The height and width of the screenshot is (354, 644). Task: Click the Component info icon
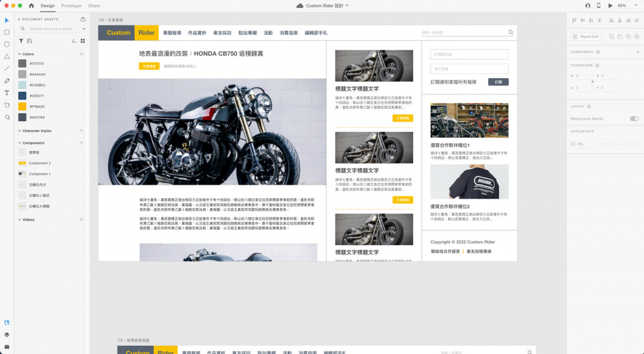(598, 52)
